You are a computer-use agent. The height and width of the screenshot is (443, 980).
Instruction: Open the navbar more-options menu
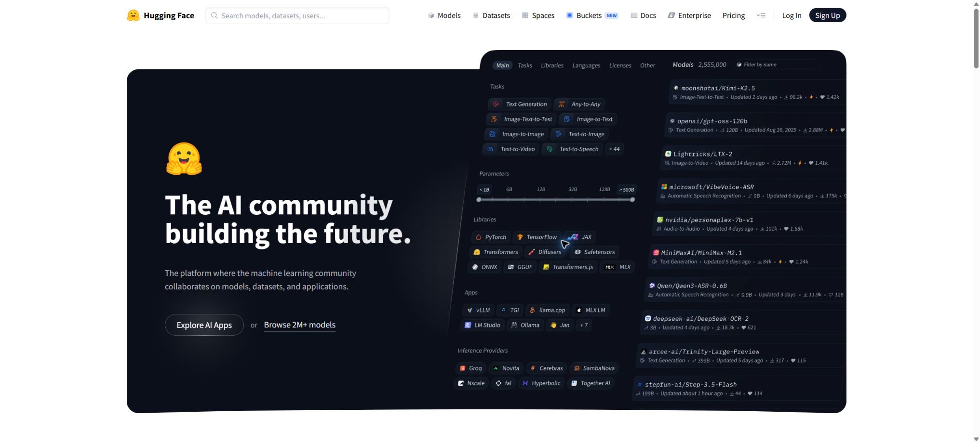(761, 15)
